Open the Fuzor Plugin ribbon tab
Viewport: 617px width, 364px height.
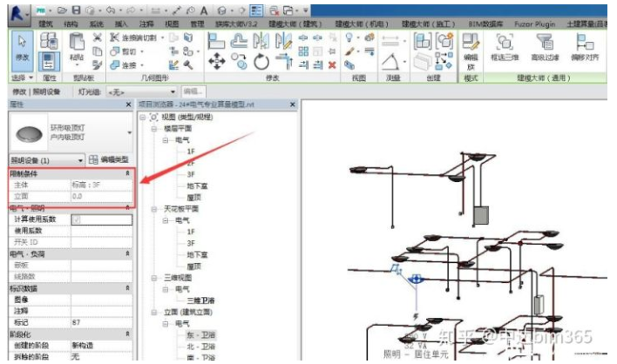[534, 24]
